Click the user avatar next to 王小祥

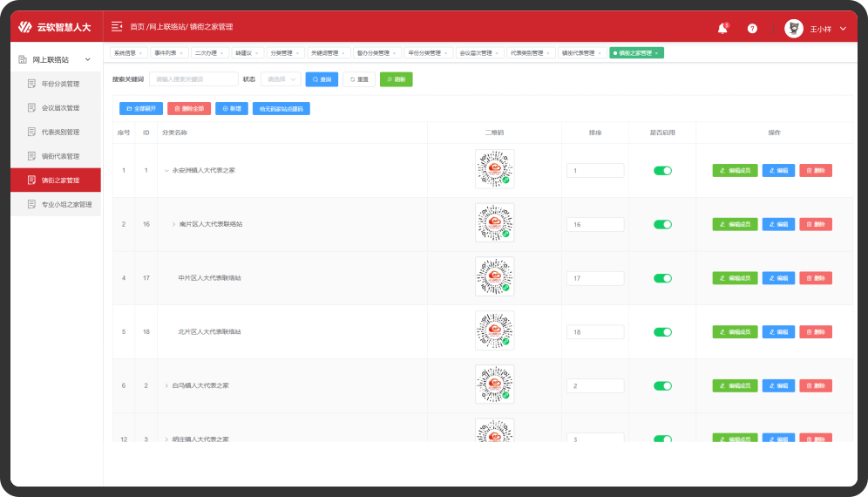coord(793,29)
